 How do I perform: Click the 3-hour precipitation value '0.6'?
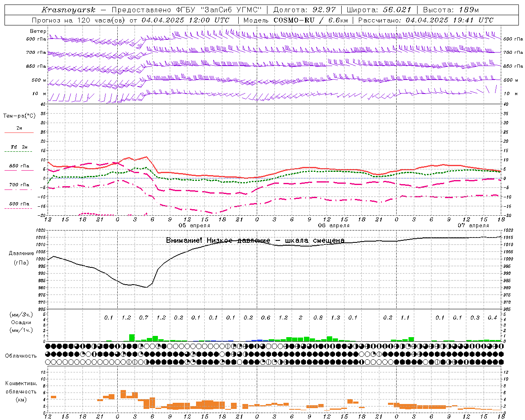pyautogui.click(x=266, y=318)
